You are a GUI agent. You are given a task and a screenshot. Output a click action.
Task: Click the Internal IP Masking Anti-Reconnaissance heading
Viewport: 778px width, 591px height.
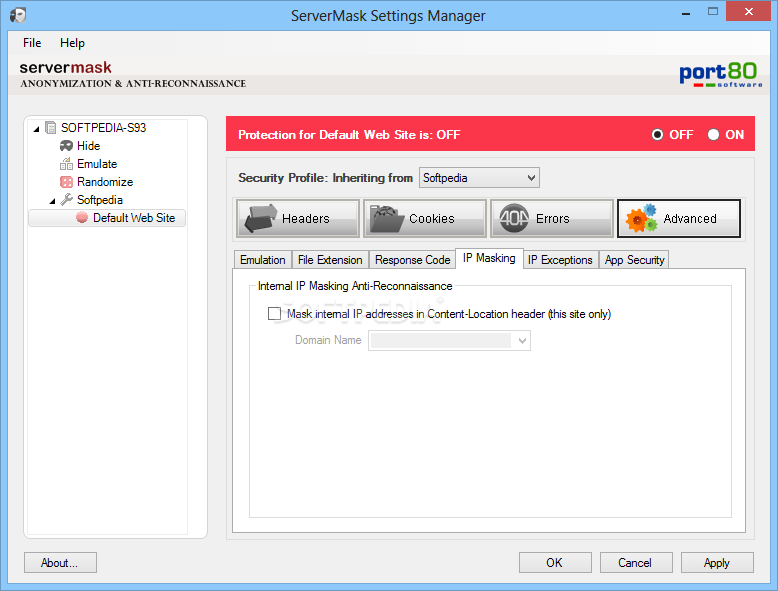coord(355,286)
